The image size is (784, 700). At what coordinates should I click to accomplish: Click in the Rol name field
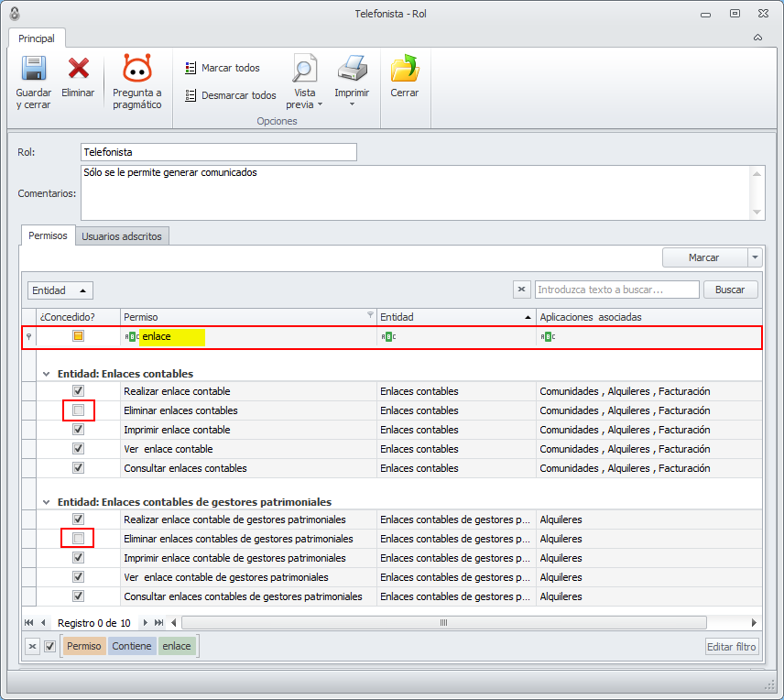click(x=219, y=152)
